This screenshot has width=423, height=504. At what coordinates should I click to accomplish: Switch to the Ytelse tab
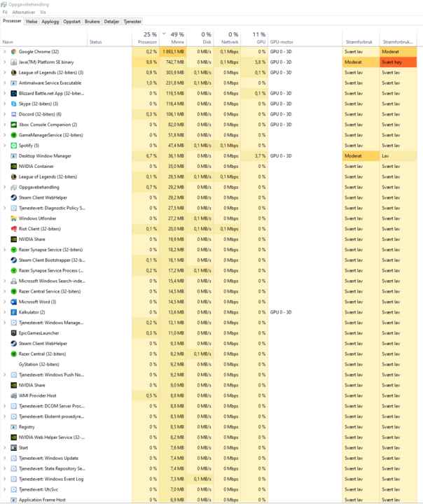click(32, 22)
